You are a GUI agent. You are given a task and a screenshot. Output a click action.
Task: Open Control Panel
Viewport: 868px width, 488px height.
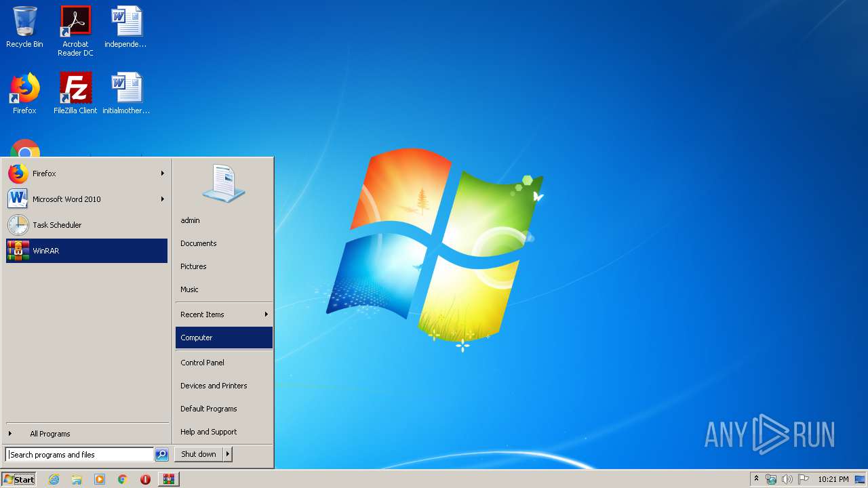(x=224, y=363)
